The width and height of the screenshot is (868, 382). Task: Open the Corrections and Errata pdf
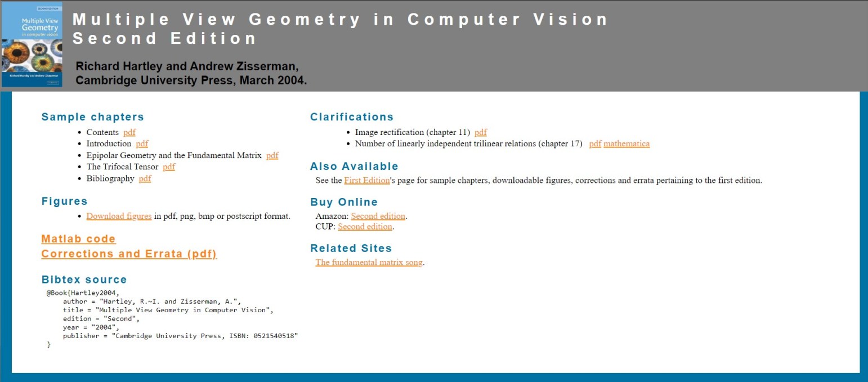[x=128, y=254]
